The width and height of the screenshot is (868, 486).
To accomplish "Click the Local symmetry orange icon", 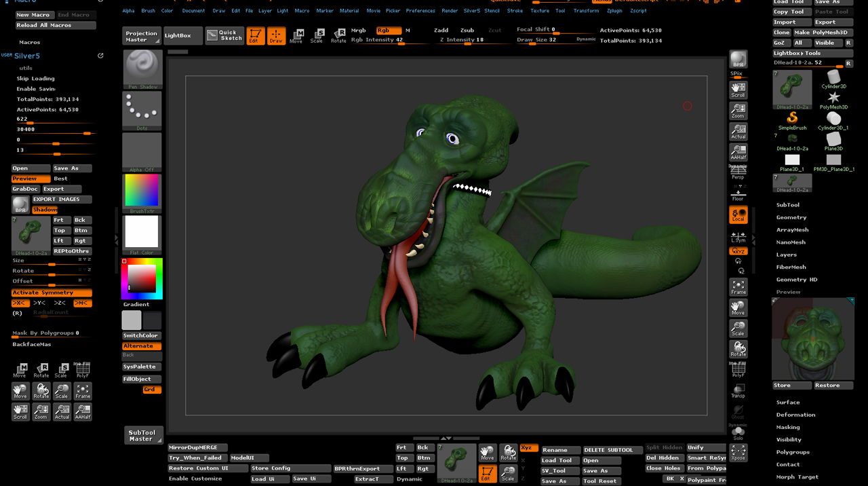I will (738, 215).
